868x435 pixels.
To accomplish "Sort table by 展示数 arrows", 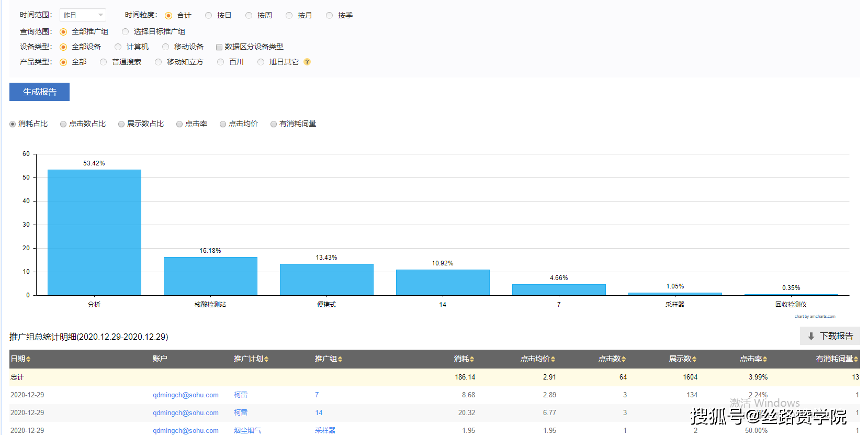I will pyautogui.click(x=694, y=359).
